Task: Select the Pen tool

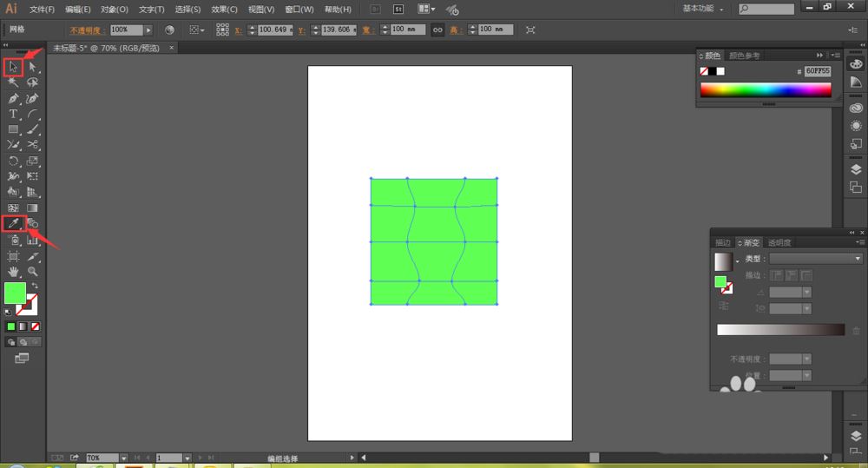Action: (13, 99)
